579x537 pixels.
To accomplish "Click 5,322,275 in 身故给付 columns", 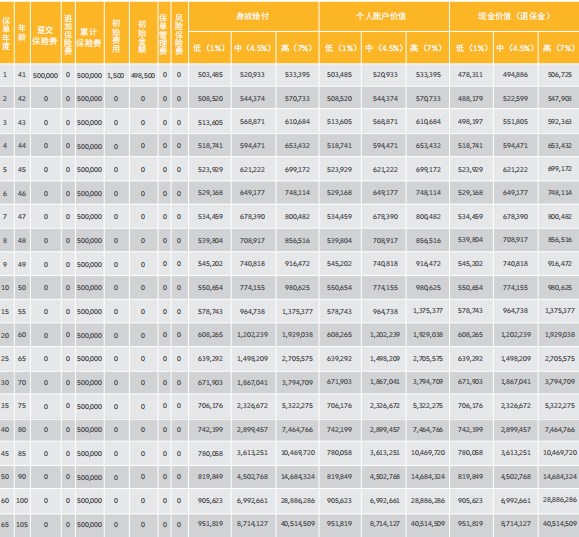I will pos(297,406).
